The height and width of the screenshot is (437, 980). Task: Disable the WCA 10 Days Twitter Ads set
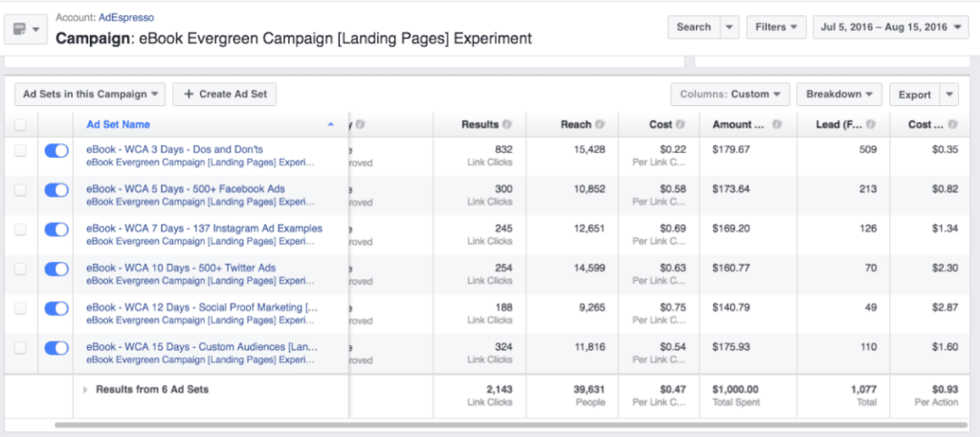(56, 269)
